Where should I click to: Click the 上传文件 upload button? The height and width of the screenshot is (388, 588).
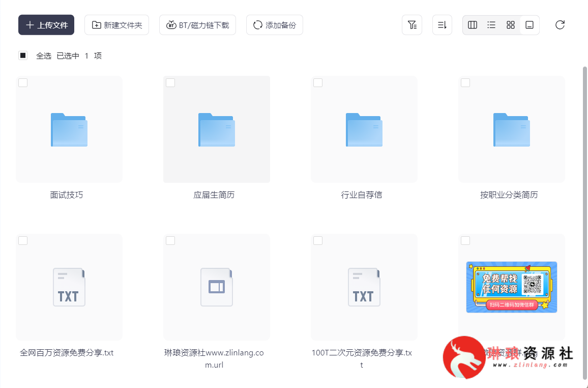46,25
